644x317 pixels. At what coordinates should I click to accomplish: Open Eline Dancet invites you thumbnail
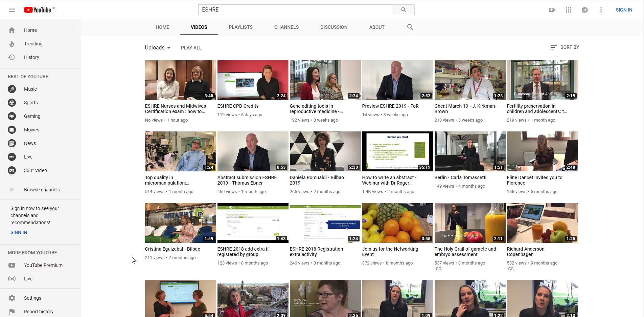click(542, 151)
